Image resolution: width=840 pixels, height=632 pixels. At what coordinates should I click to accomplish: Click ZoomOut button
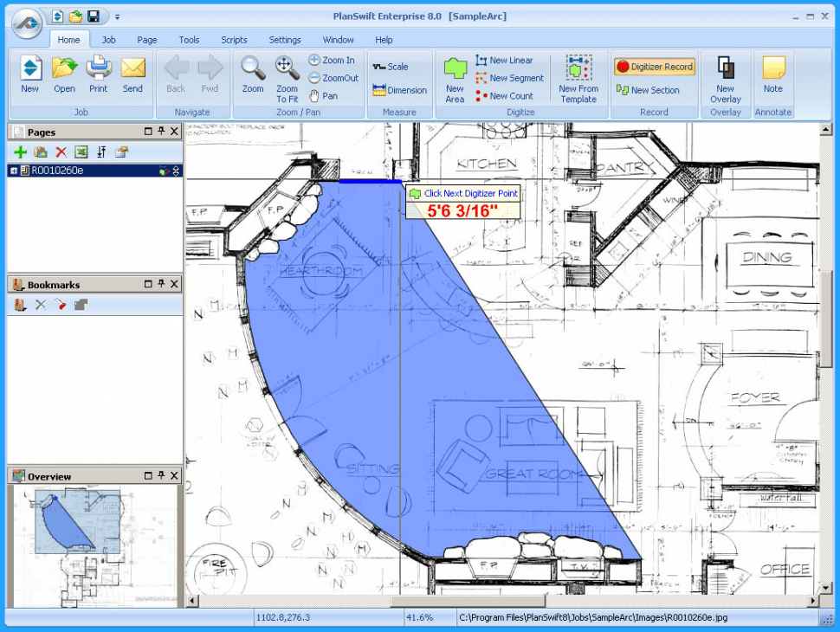pos(333,78)
